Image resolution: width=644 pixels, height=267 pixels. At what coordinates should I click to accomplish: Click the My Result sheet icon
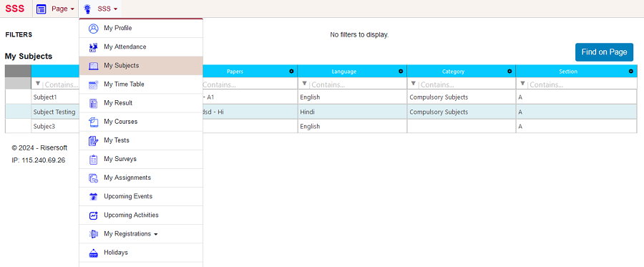[x=94, y=103]
